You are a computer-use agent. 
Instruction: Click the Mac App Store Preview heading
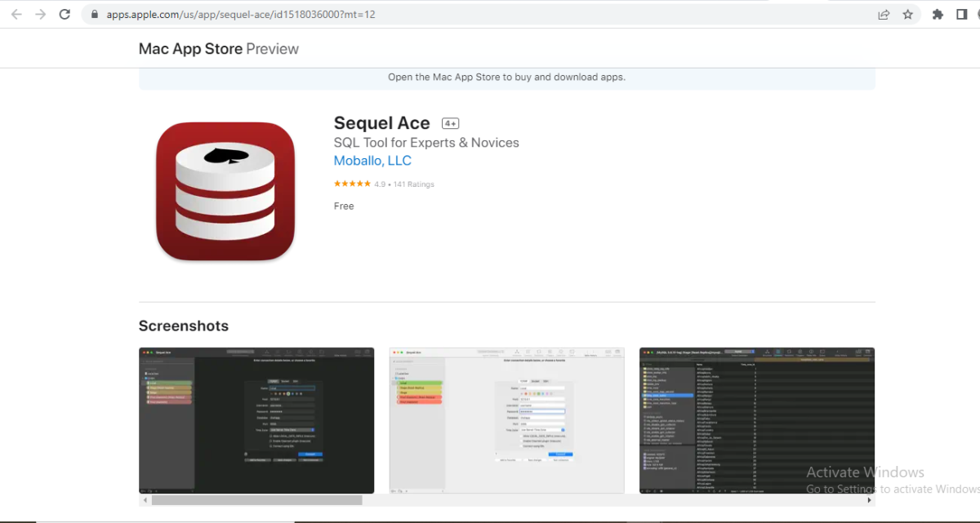point(218,48)
